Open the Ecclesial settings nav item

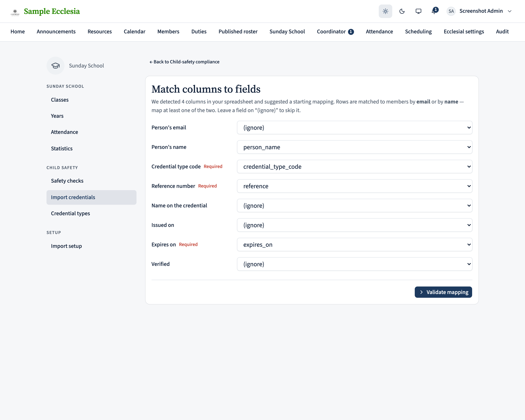[464, 32]
